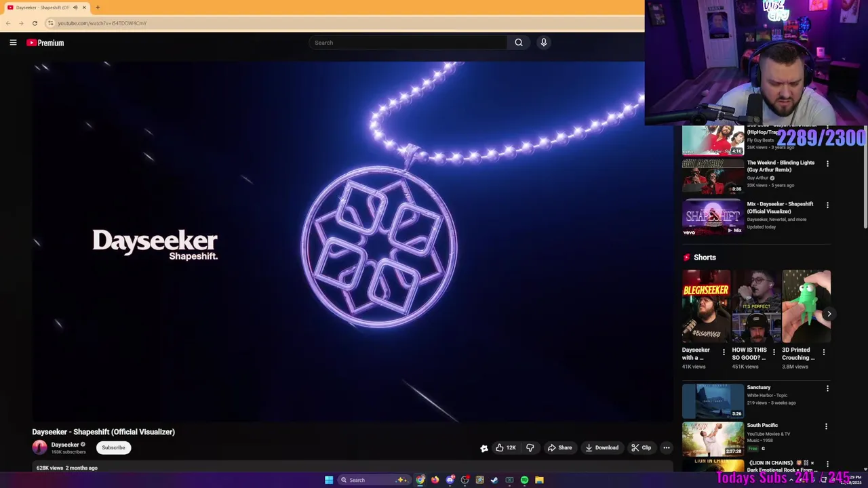Open Discord from the taskbar

tap(450, 480)
